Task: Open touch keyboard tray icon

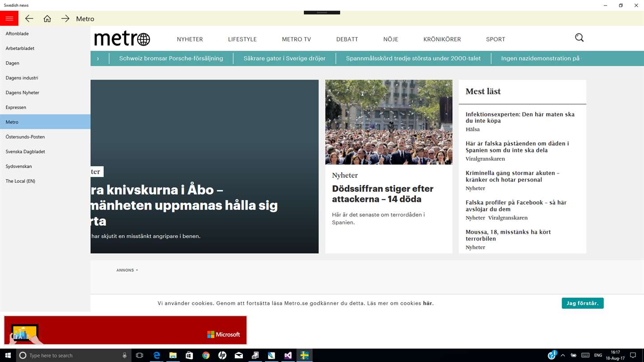Action: 585,355
